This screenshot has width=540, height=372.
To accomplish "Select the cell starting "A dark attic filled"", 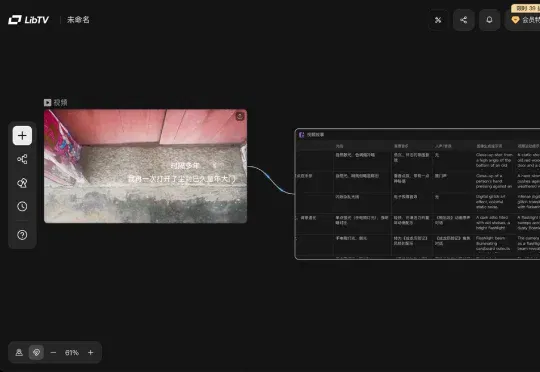I will pyautogui.click(x=494, y=223).
